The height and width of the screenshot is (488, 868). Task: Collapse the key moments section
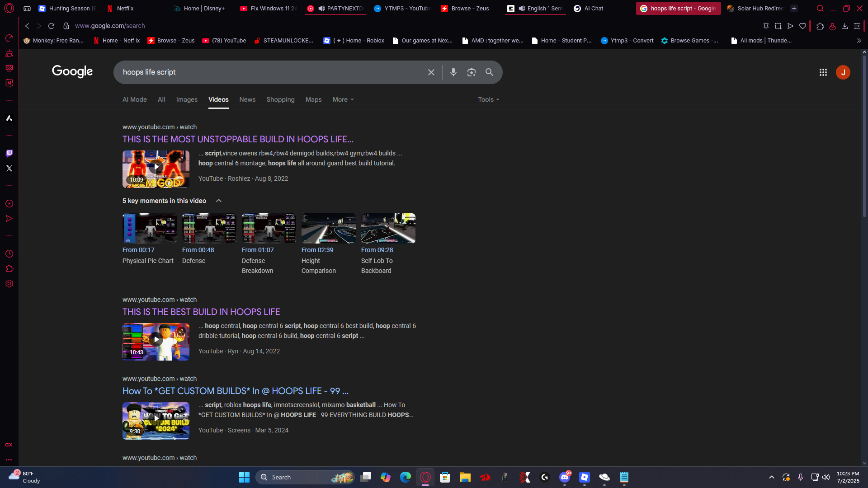pyautogui.click(x=219, y=201)
